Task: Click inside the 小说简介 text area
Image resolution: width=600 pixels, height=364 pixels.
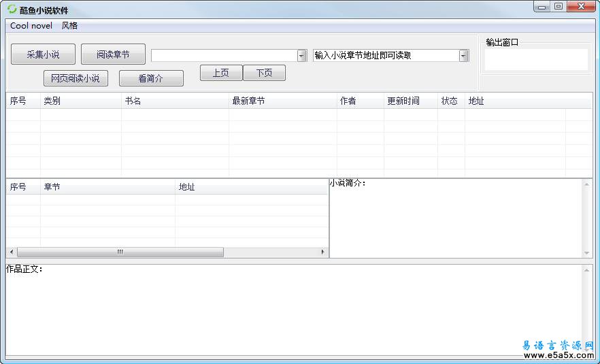Action: [x=456, y=218]
